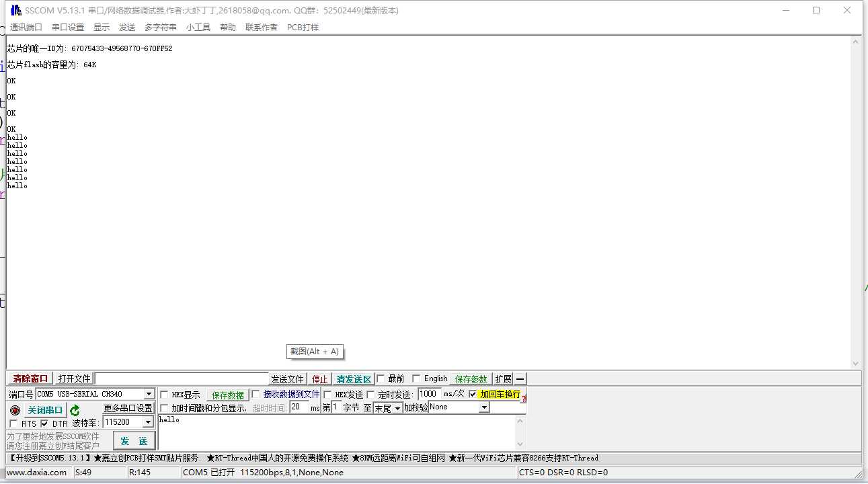Open the COM5 USB-SERIAL CH340 port dropdown
This screenshot has width=868, height=484.
click(149, 394)
